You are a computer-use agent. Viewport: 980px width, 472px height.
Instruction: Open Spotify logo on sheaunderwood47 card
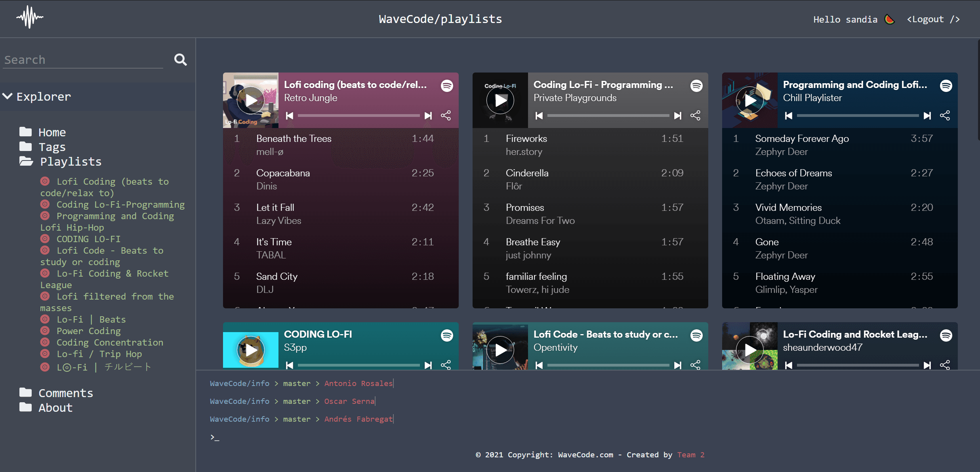pyautogui.click(x=946, y=335)
